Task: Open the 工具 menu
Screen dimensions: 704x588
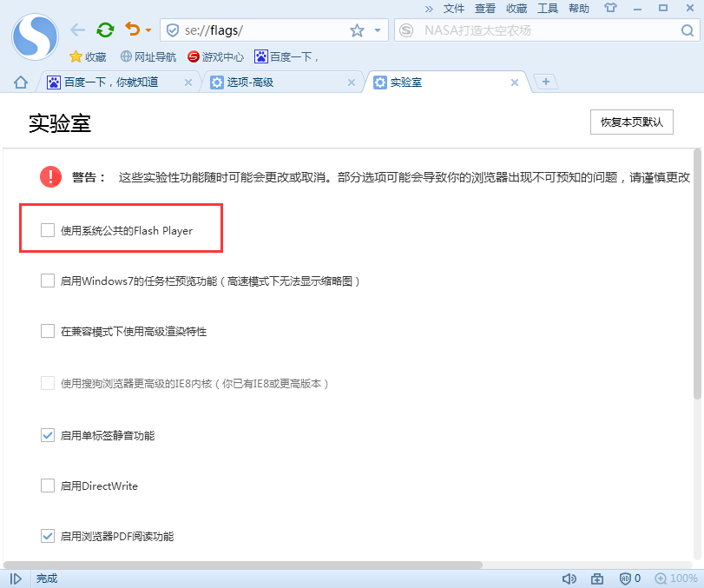Action: click(549, 8)
